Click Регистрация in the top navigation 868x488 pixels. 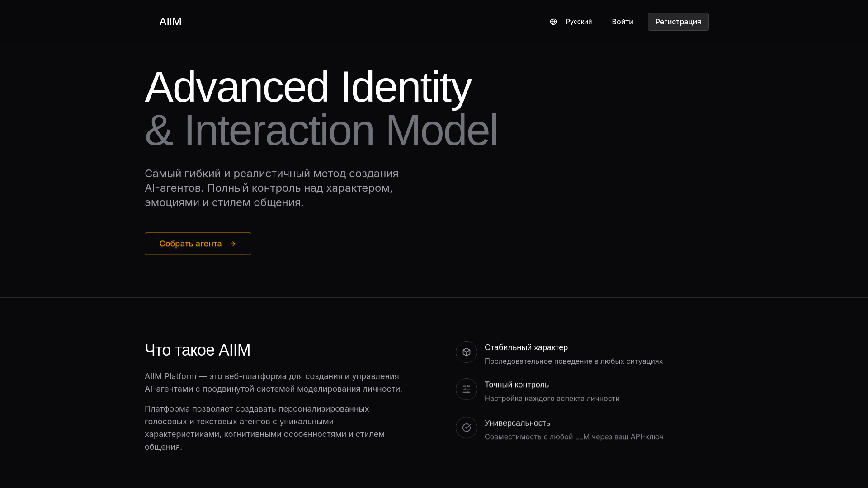point(678,22)
